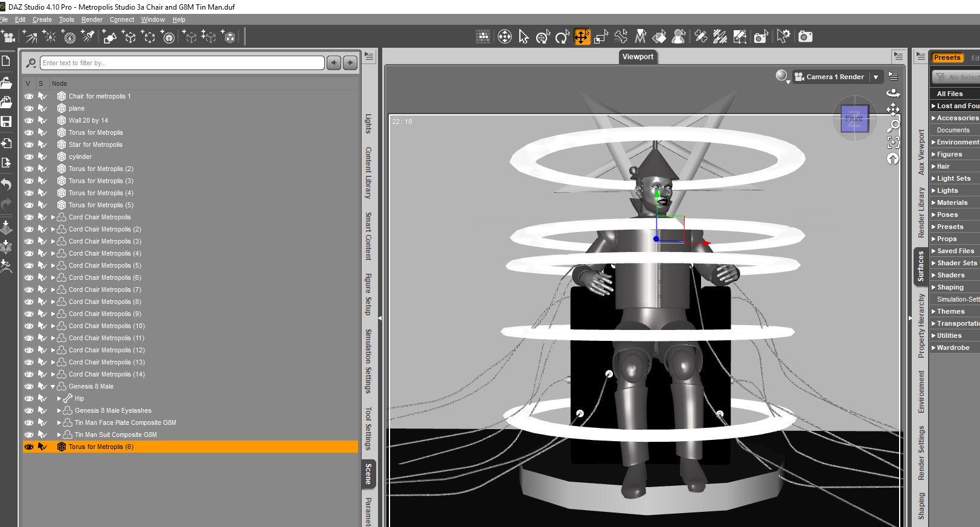Frame the selected object in viewport
980x527 pixels.
click(x=893, y=143)
